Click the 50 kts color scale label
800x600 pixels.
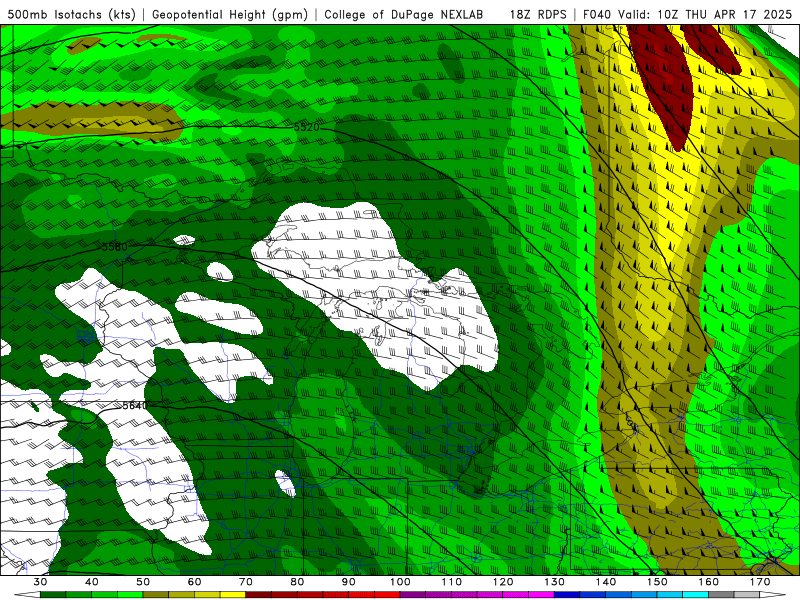click(143, 582)
